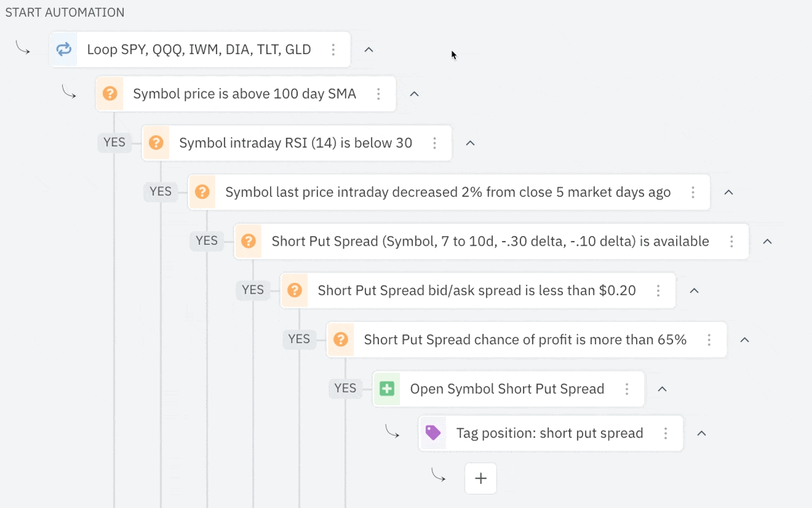Viewport: 812px width, 508px height.
Task: Open options menu for bid/ask spread condition
Action: click(x=658, y=291)
